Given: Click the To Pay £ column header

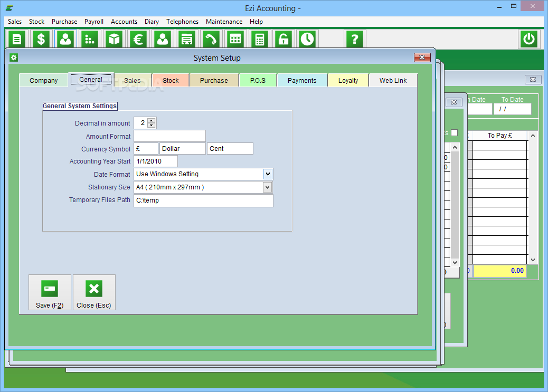Looking at the screenshot, I should 500,136.
